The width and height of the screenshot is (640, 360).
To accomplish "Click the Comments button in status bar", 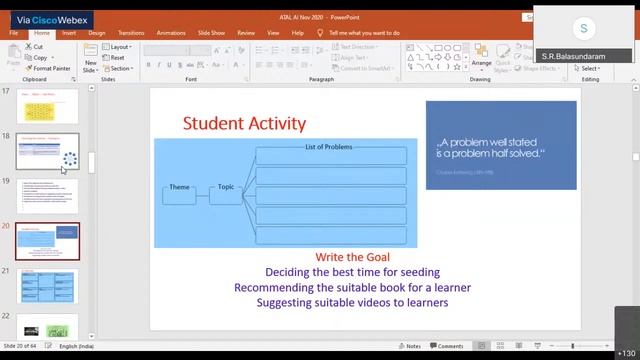I will pyautogui.click(x=447, y=346).
